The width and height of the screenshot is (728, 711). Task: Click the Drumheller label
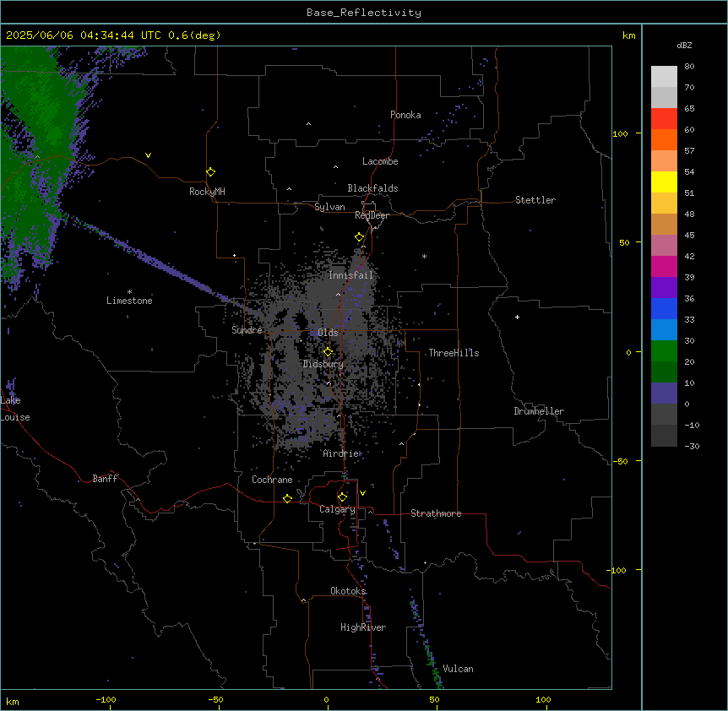(x=539, y=411)
